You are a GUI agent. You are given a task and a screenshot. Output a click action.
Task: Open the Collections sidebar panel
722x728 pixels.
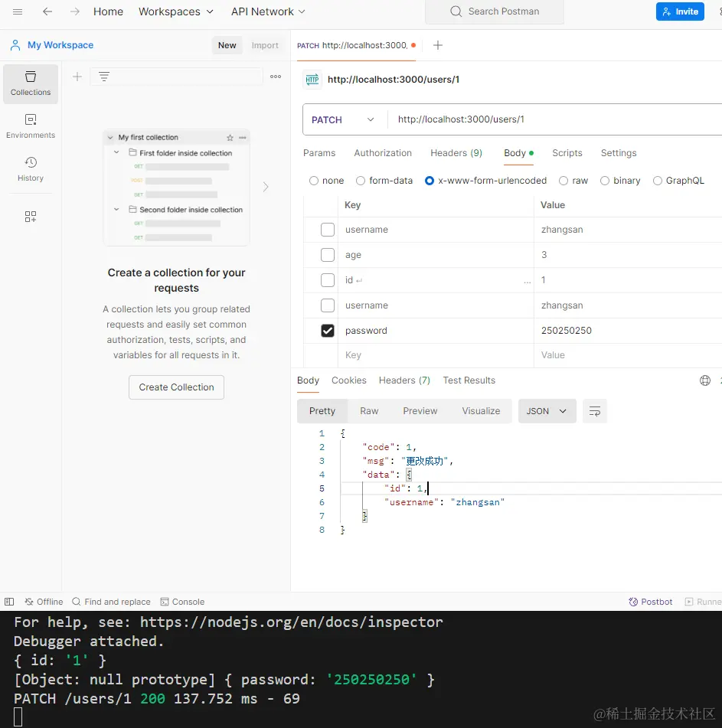pos(31,84)
